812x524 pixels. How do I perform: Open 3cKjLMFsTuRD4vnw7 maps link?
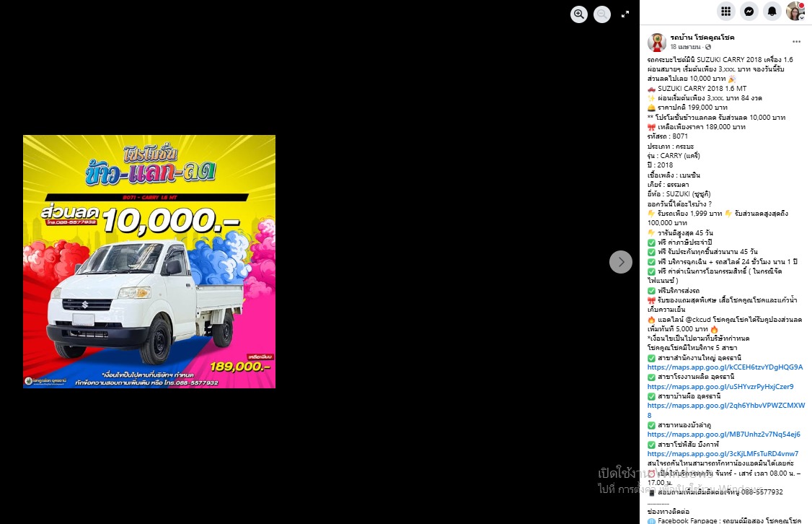click(723, 453)
